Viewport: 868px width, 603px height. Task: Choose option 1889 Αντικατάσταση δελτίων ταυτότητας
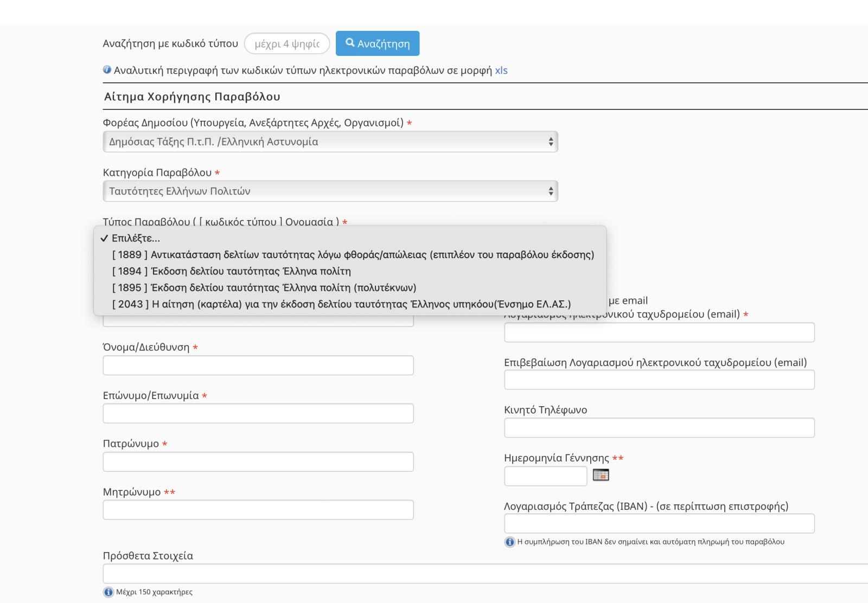pyautogui.click(x=350, y=255)
